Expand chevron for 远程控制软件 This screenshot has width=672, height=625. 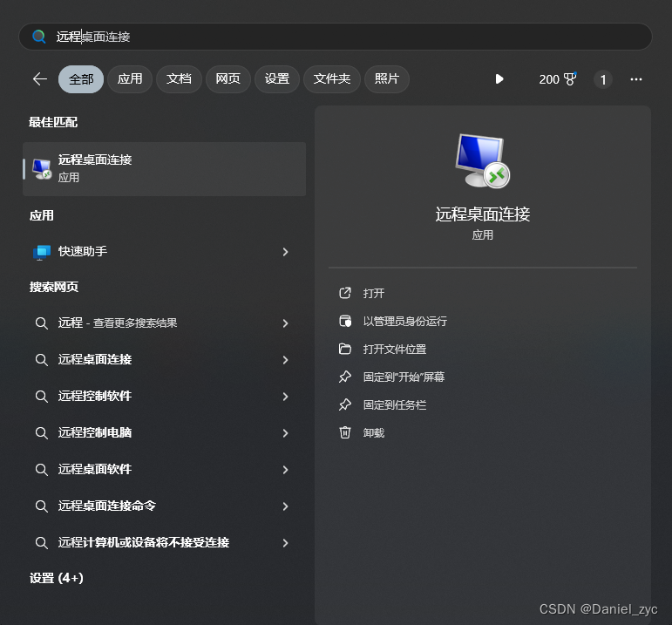coord(285,397)
